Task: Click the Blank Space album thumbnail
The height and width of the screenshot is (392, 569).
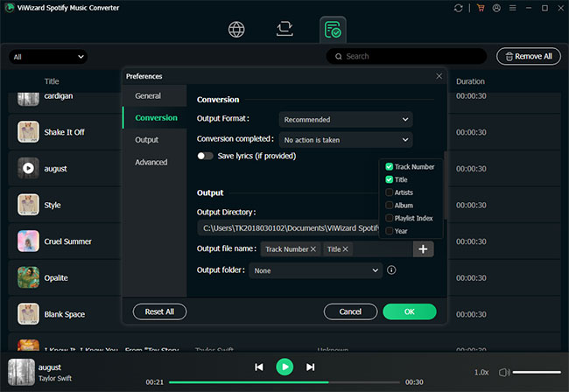Action: pyautogui.click(x=28, y=313)
